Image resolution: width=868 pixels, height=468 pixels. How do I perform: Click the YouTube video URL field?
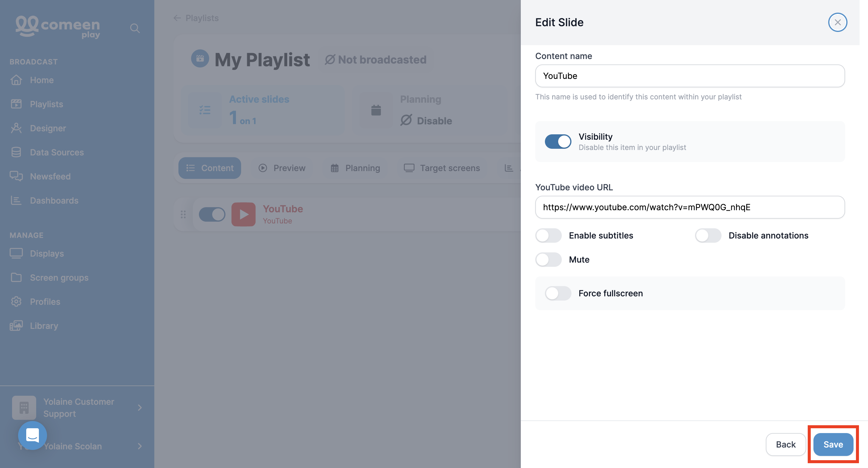[x=690, y=207]
